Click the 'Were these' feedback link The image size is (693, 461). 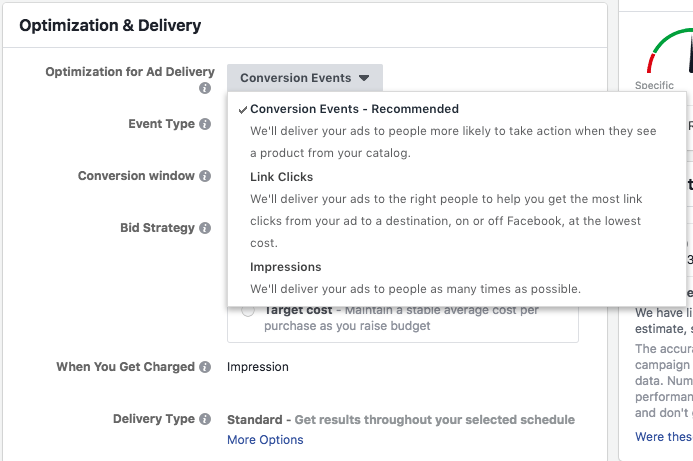pos(663,437)
